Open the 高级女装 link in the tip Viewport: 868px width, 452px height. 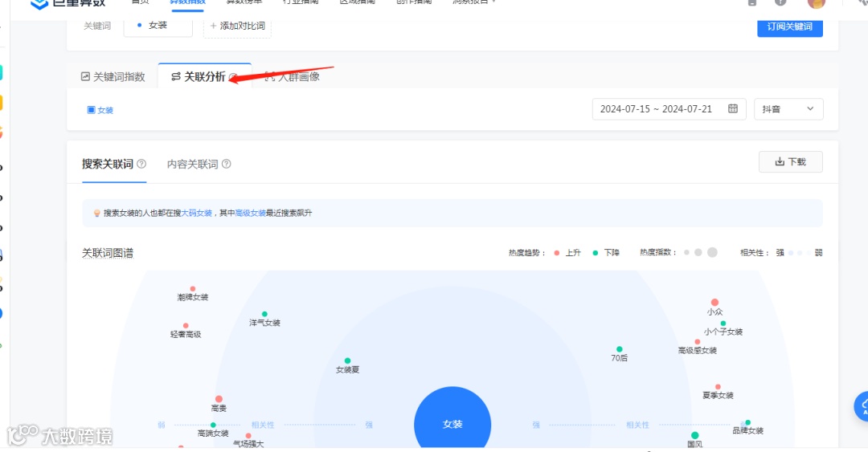250,213
